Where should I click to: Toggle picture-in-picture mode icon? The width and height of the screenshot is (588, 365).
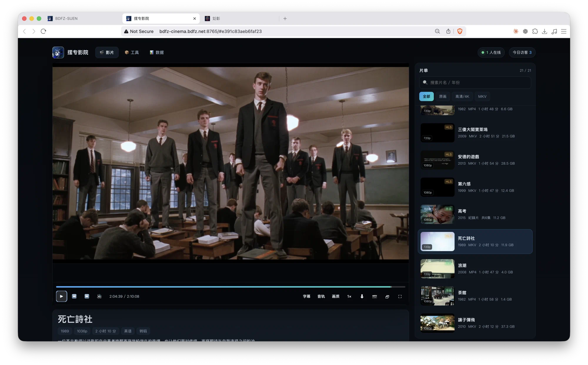(x=387, y=296)
